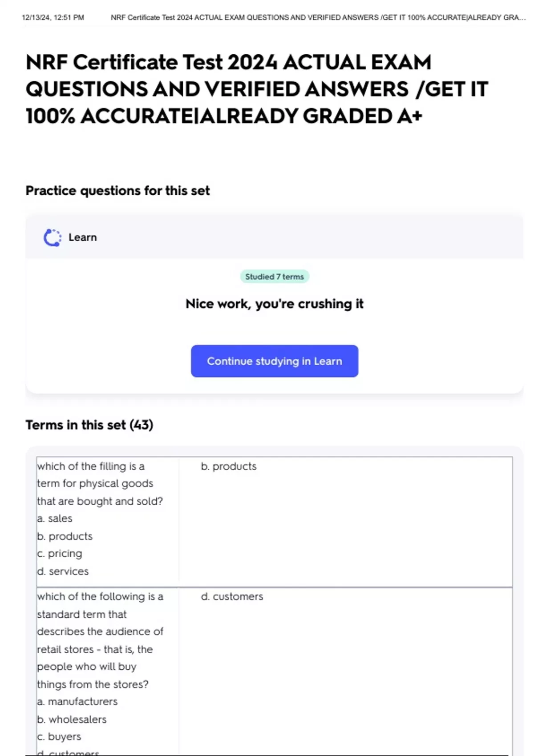The height and width of the screenshot is (756, 534).
Task: Click the answer 'd. customers' in right column
Action: [232, 596]
